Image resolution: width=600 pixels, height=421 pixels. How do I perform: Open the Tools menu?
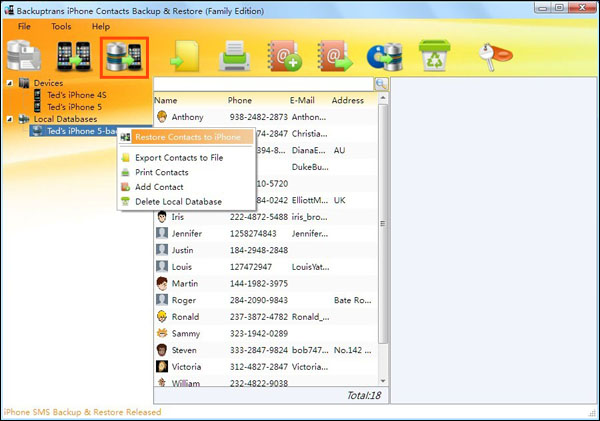coord(61,26)
